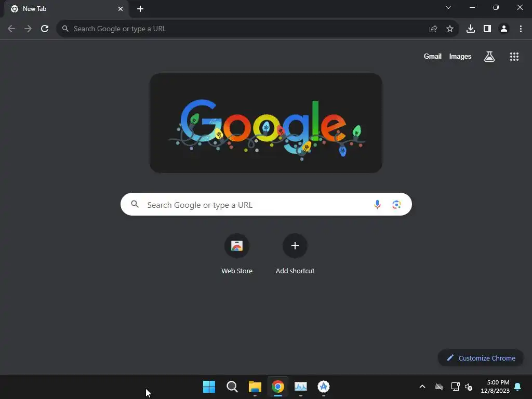532x399 pixels.
Task: Click the browser forward arrow
Action: click(x=28, y=29)
